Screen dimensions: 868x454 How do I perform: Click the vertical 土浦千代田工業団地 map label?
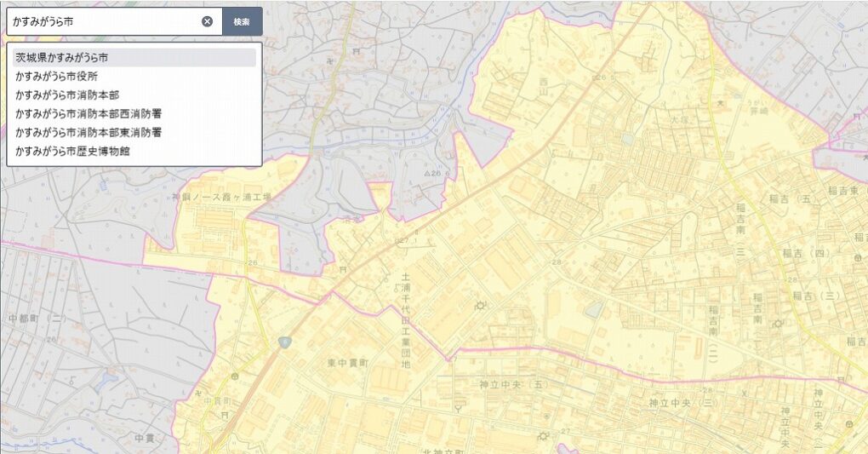[x=406, y=320]
